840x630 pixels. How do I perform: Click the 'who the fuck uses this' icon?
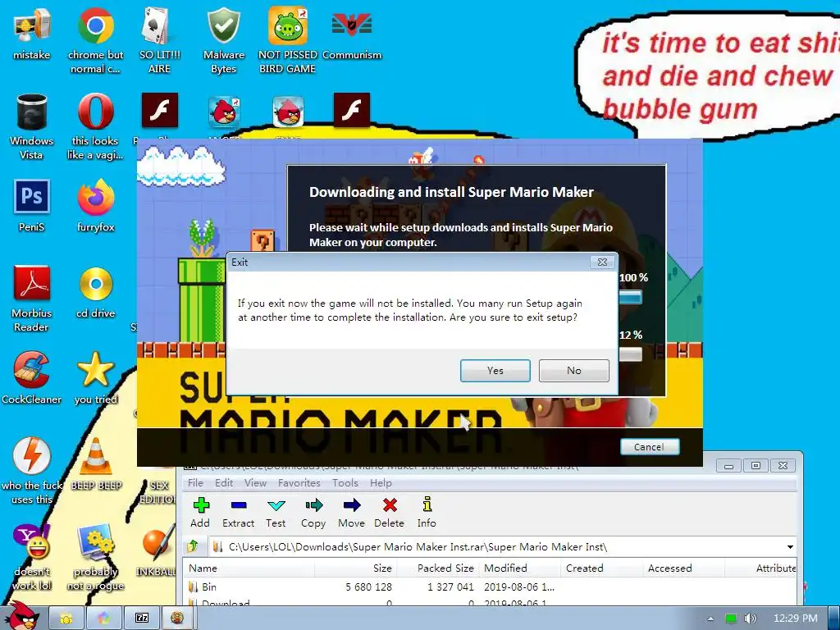coord(32,471)
